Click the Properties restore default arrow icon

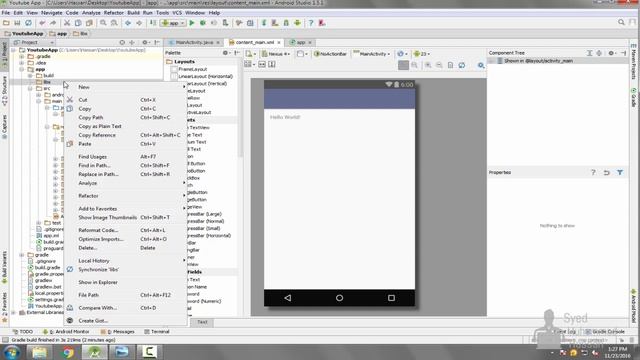click(607, 173)
